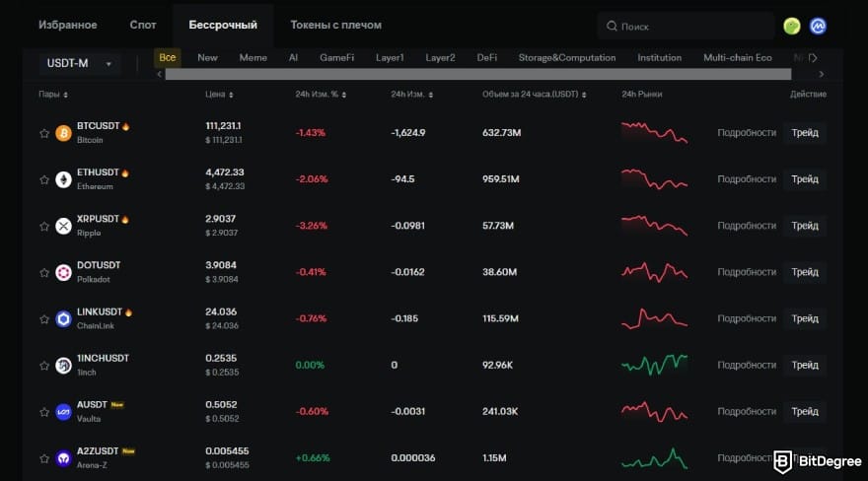This screenshot has width=868, height=481.
Task: Click Трейд for BTCUSDT
Action: tap(805, 133)
